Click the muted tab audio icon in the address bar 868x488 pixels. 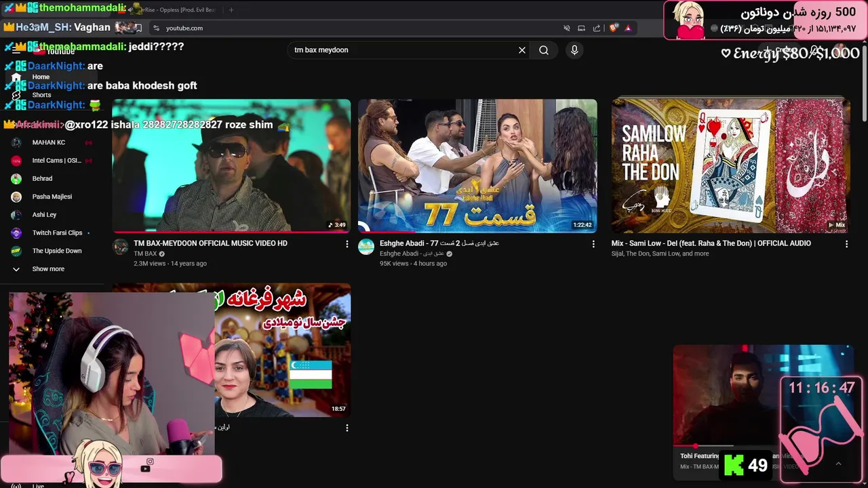coord(566,28)
